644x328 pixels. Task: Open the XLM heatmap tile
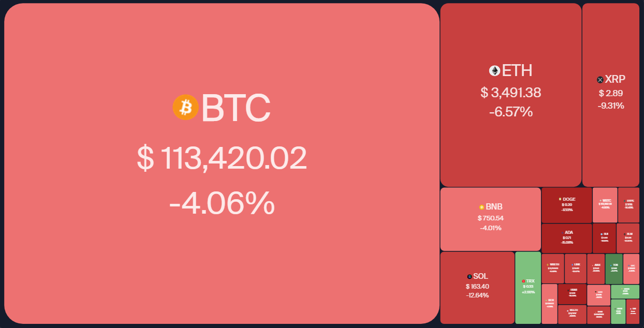pyautogui.click(x=628, y=238)
